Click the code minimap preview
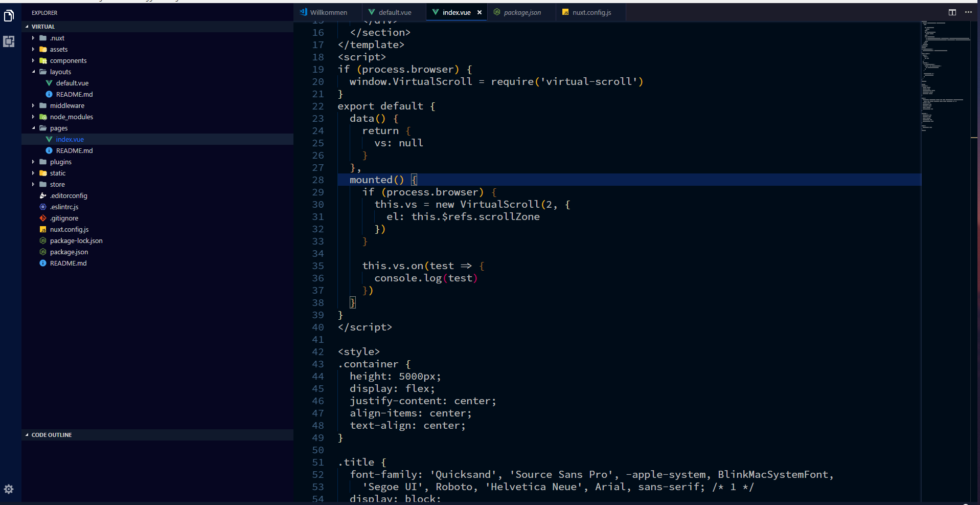The width and height of the screenshot is (980, 505). pos(946,77)
